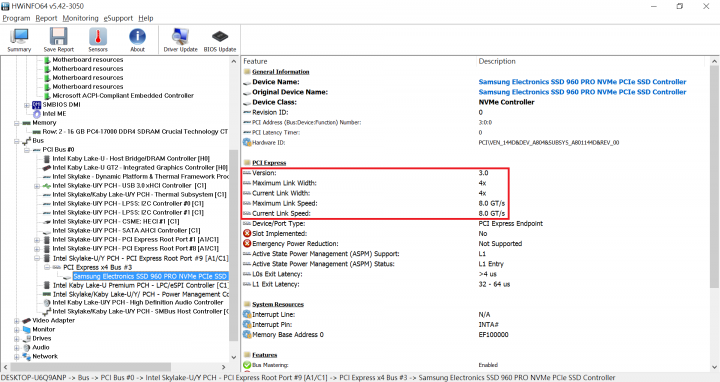The height and width of the screenshot is (382, 720).
Task: Select the 16 GB DDR4 SDRAM memory row
Action: tap(135, 131)
